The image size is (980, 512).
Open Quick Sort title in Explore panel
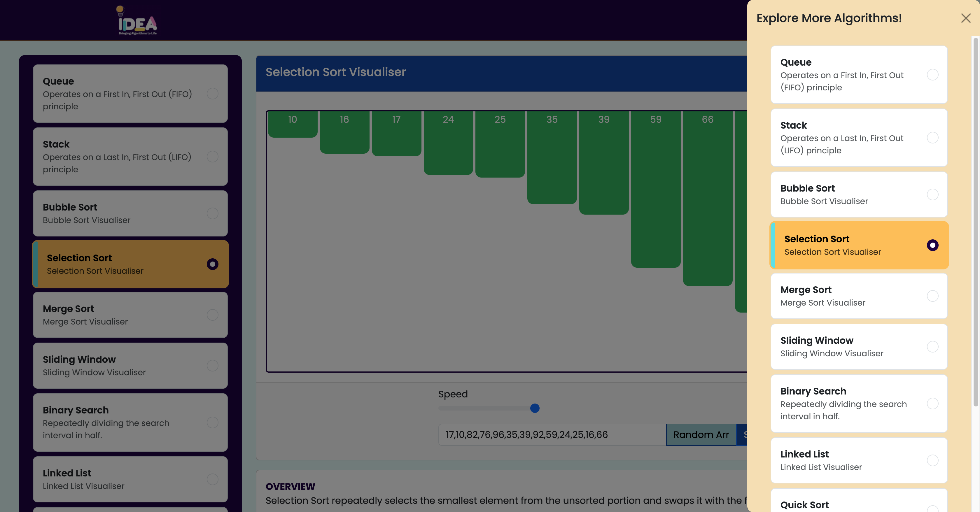[804, 505]
